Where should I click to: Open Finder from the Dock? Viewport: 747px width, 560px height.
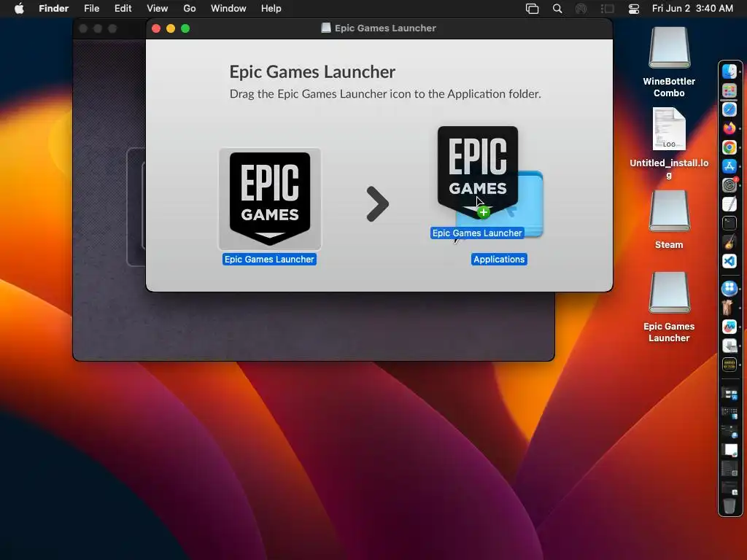point(729,71)
